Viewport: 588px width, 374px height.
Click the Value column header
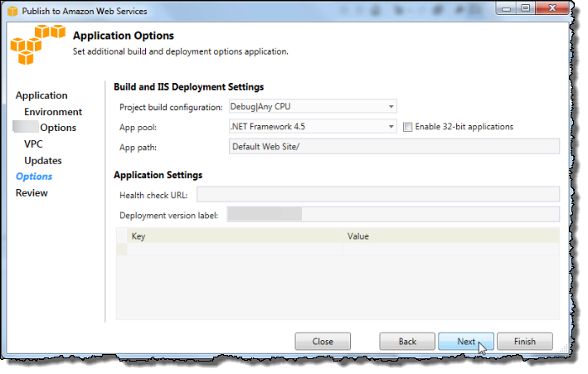(x=451, y=236)
